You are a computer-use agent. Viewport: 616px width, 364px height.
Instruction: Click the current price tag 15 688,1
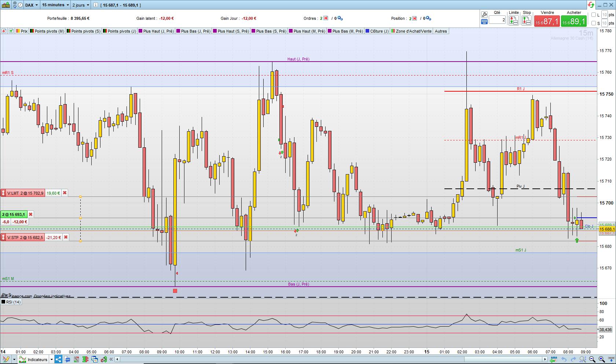(x=607, y=229)
